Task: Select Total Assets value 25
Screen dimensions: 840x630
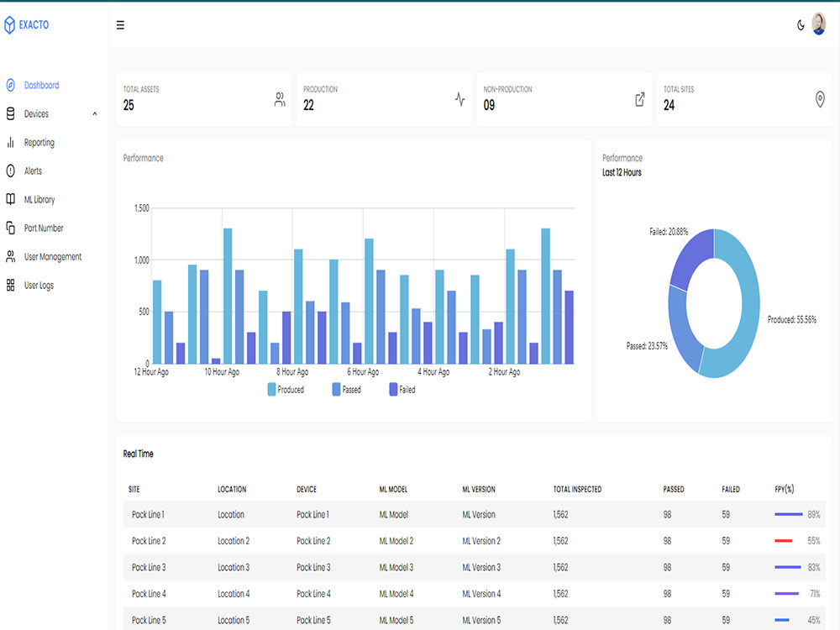Action: coord(129,105)
